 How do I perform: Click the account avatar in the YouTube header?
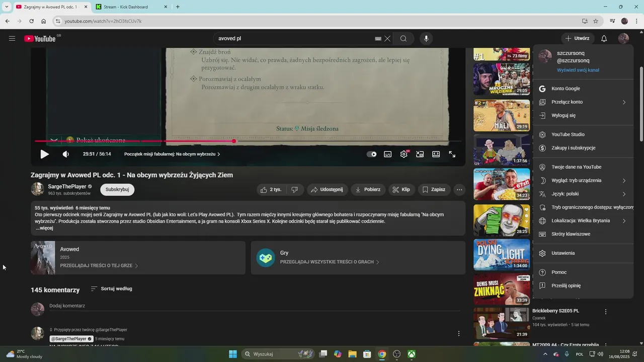(624, 39)
